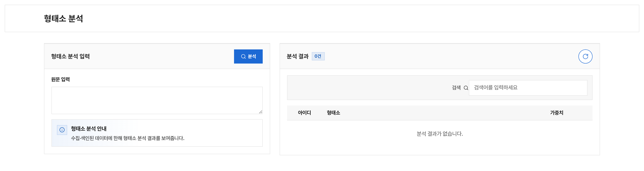This screenshot has width=644, height=171.
Task: Click the 형태소 column header
Action: tap(333, 113)
